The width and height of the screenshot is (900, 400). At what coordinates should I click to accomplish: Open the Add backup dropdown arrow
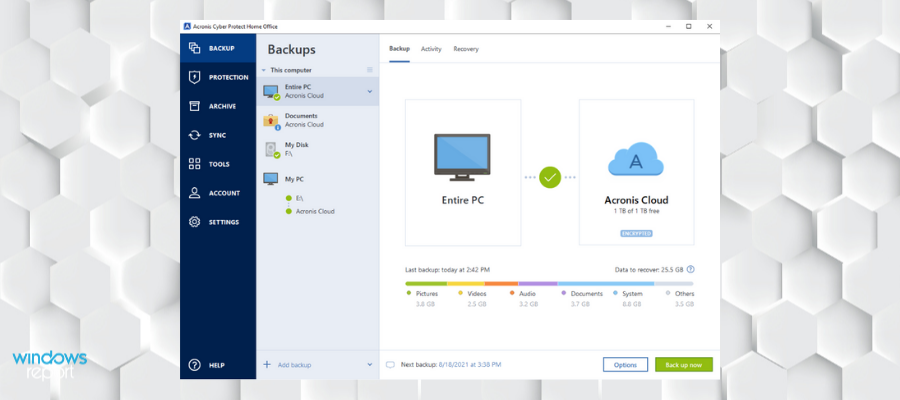coord(370,364)
